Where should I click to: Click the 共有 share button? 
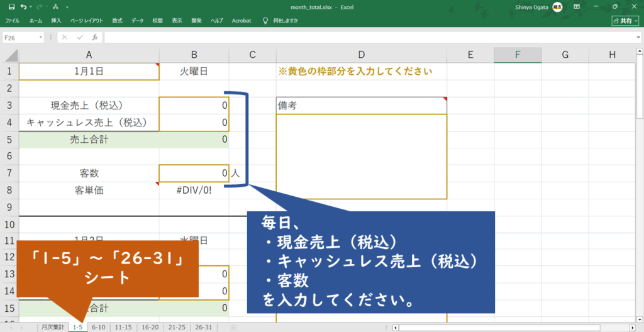[x=625, y=21]
